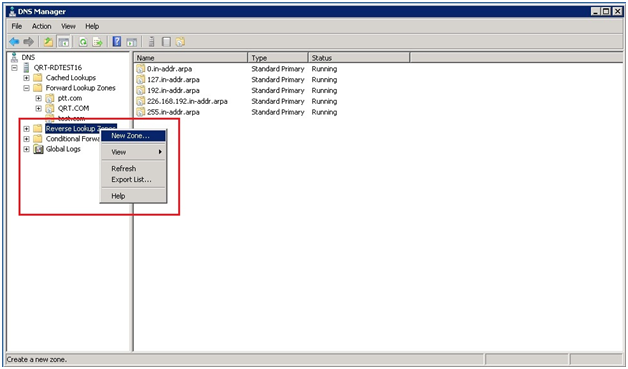Select QRT-RDTEST16 server label

58,68
